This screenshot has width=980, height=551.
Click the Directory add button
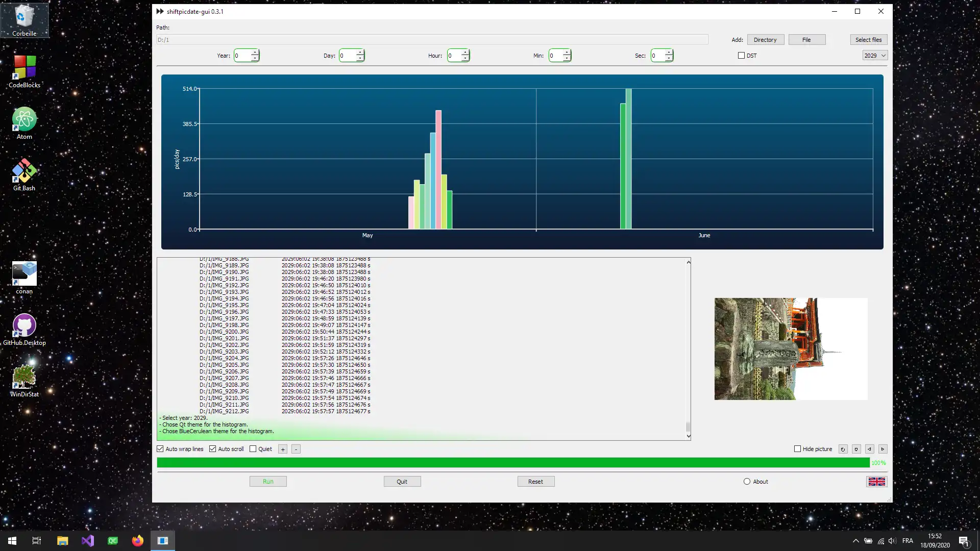point(765,40)
